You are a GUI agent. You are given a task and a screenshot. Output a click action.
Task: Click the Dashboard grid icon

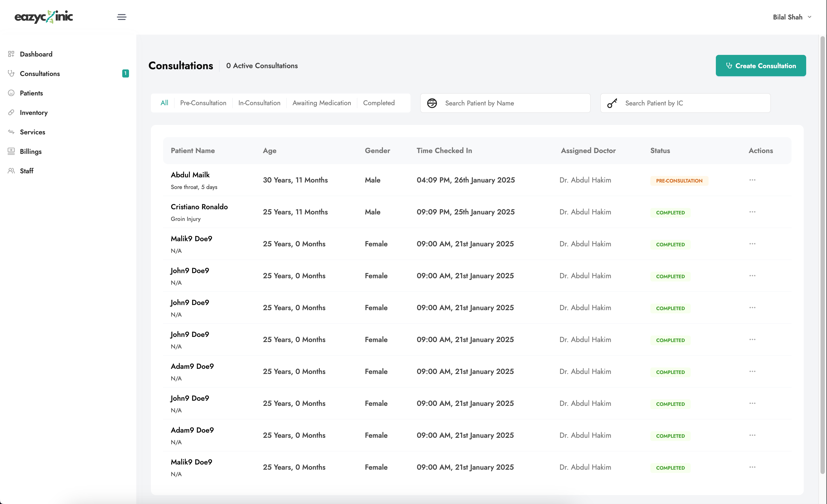11,54
